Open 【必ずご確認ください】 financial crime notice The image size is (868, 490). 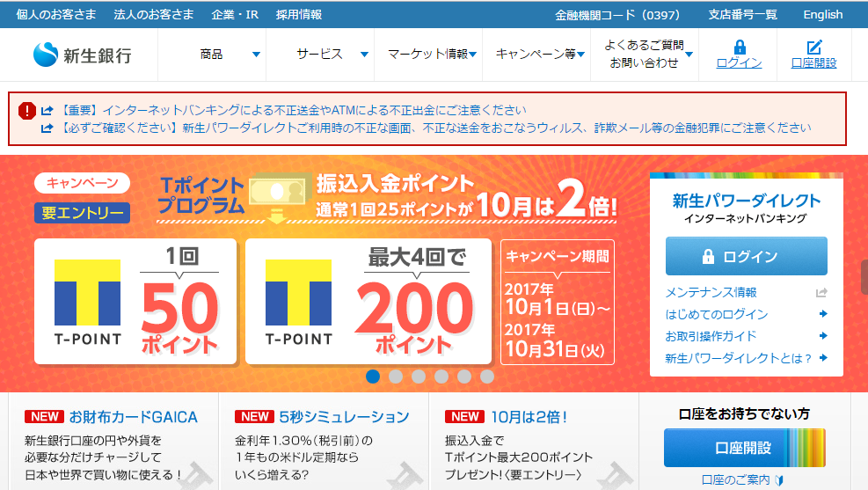pyautogui.click(x=434, y=128)
